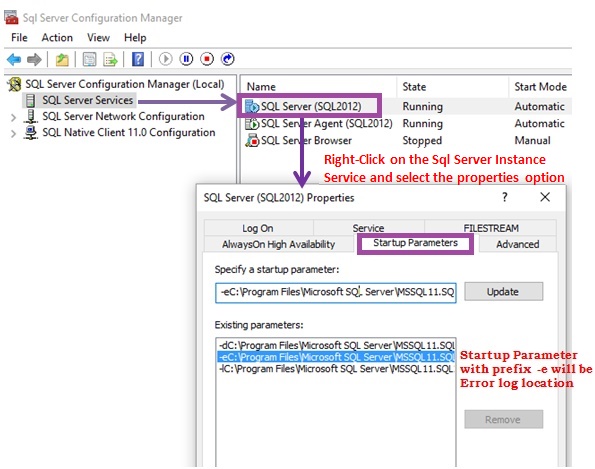Sort by the Start Mode column header
Screen dimensions: 595x469
pyautogui.click(x=540, y=87)
